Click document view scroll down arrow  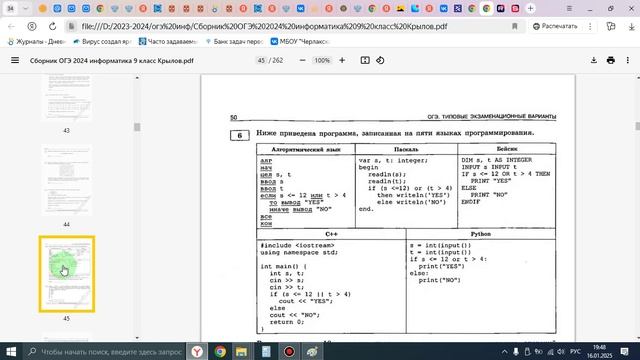pos(638,338)
